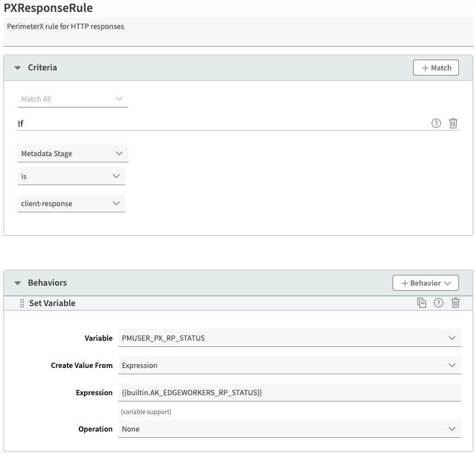The image size is (476, 456).
Task: Open the Operation None dropdown
Action: click(289, 429)
